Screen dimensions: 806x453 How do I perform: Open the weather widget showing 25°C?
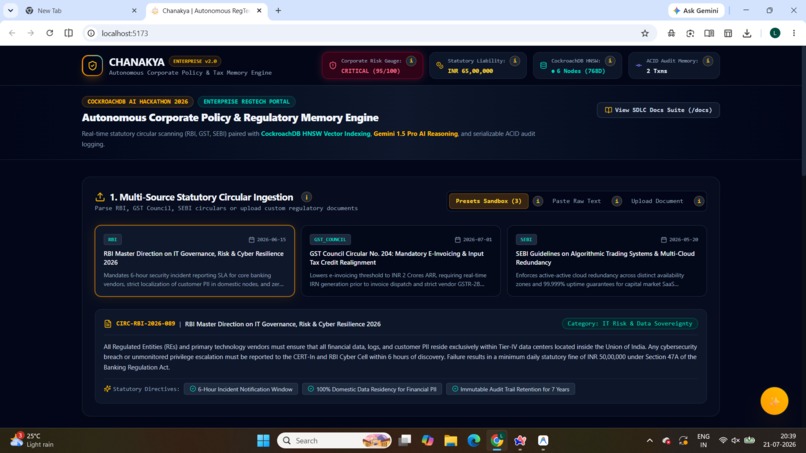tap(32, 440)
